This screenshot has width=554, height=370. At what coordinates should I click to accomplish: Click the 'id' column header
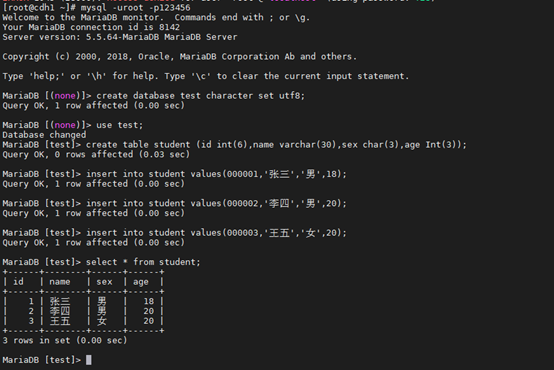(x=18, y=281)
